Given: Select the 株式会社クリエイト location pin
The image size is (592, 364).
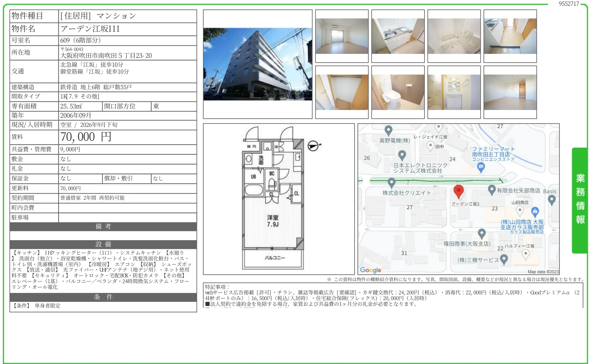Looking at the screenshot, I should (391, 183).
